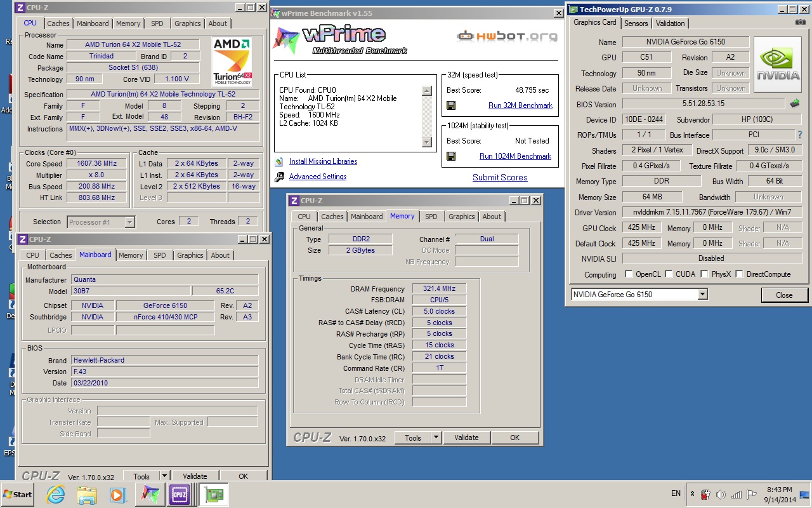The height and width of the screenshot is (508, 812).
Task: Open the About tab in the top CPU-Z window
Action: click(218, 23)
